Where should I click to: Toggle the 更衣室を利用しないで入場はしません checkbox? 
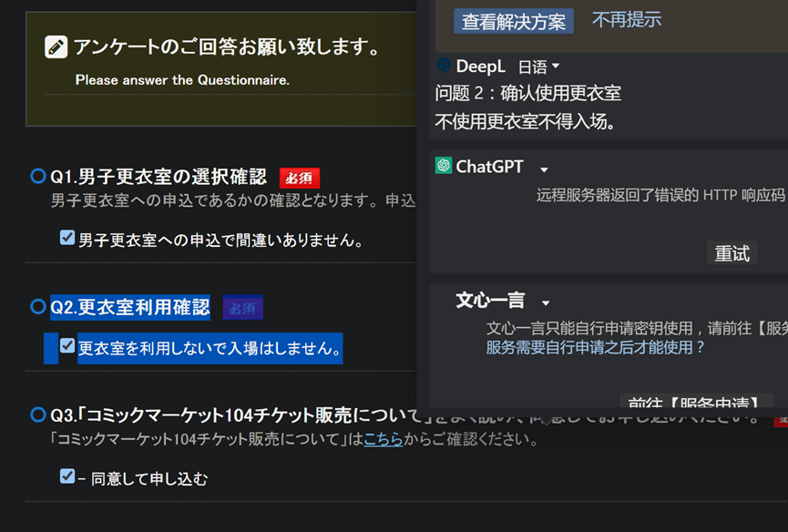coord(67,346)
